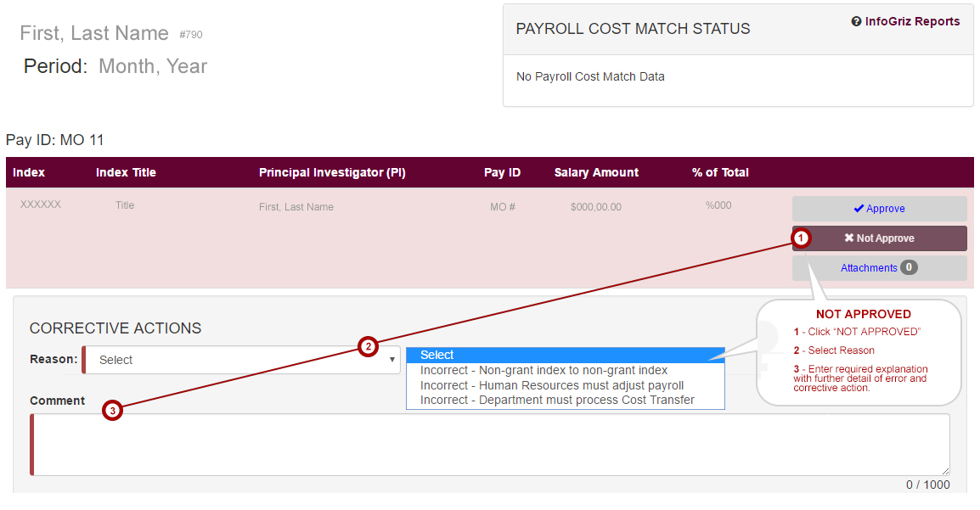
Task: Click the red step 1 circle marker
Action: [802, 238]
